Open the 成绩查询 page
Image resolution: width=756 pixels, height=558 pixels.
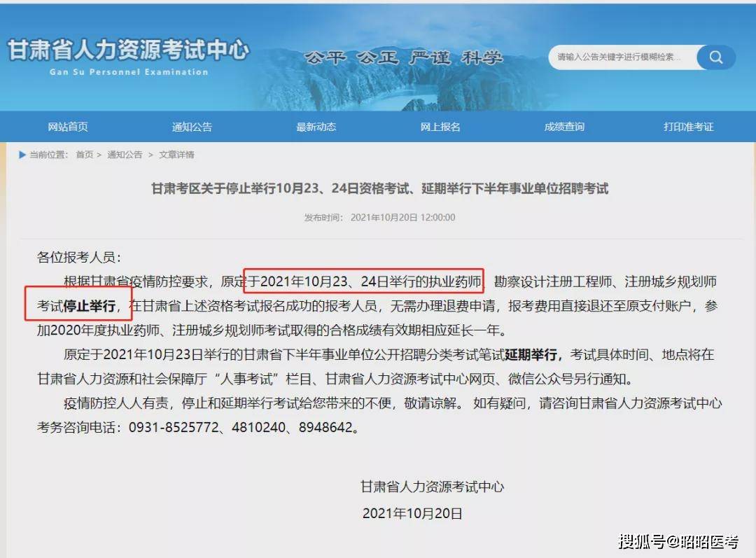coord(563,127)
